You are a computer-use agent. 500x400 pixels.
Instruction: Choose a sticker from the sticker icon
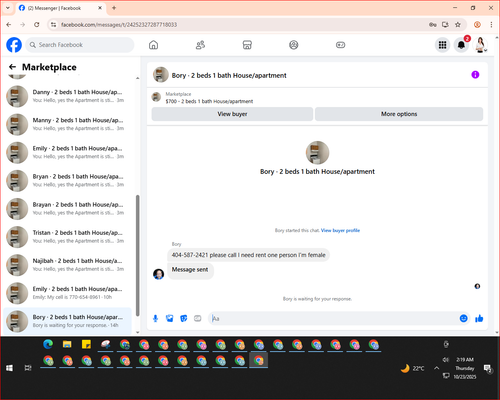coord(184,318)
